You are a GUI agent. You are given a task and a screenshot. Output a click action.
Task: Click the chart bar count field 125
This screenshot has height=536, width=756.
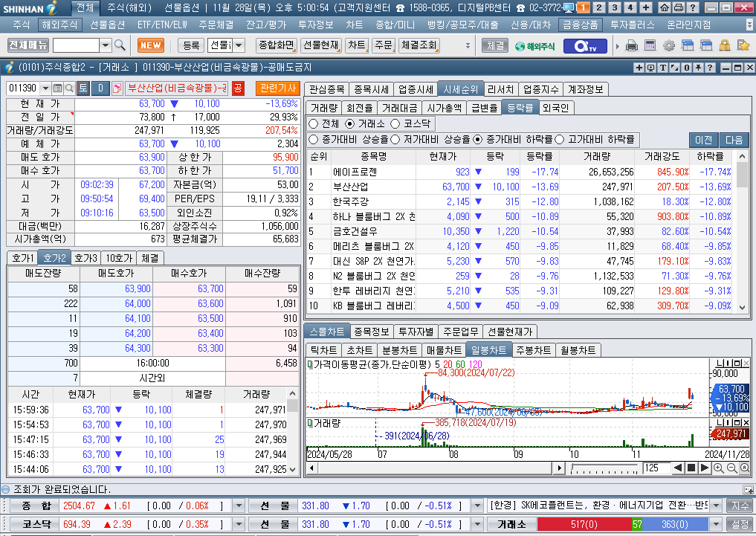point(656,468)
